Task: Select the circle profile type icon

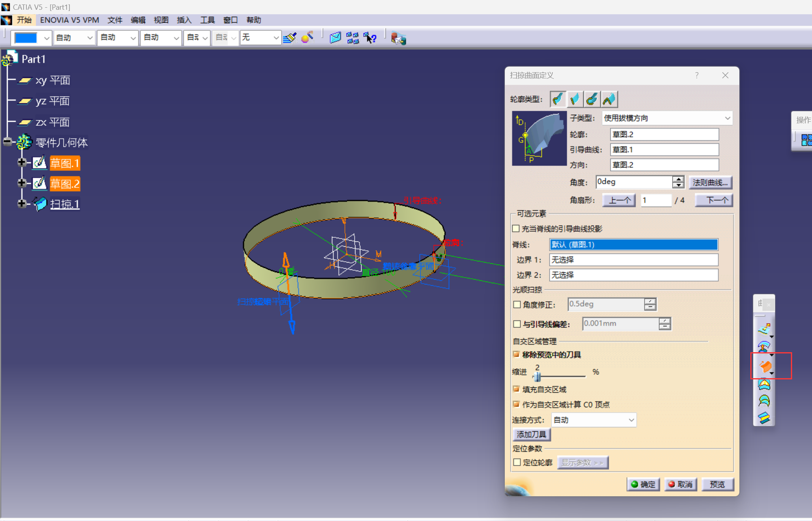Action: coord(592,99)
